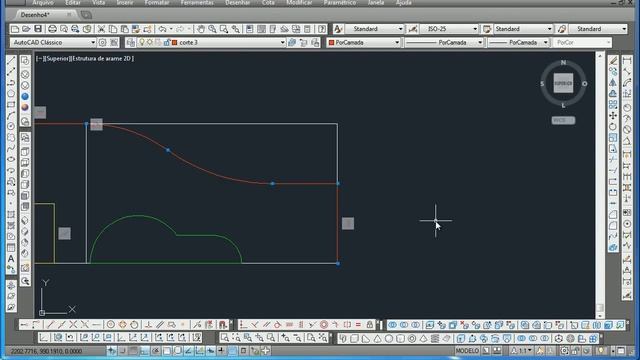Click the viewport controls '[Superior]' label
The width and height of the screenshot is (640, 360).
point(58,58)
